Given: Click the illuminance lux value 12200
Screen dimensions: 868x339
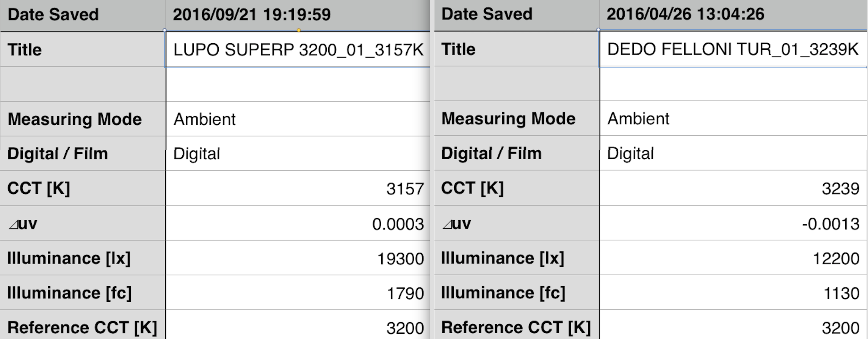Looking at the screenshot, I should (836, 259).
